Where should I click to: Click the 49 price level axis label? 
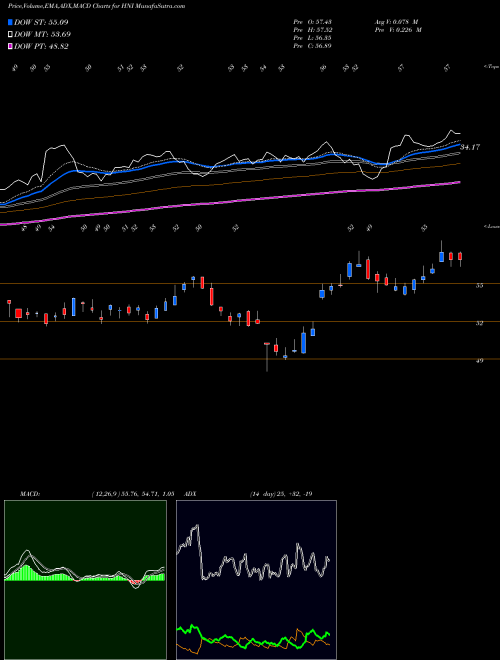[x=479, y=361]
